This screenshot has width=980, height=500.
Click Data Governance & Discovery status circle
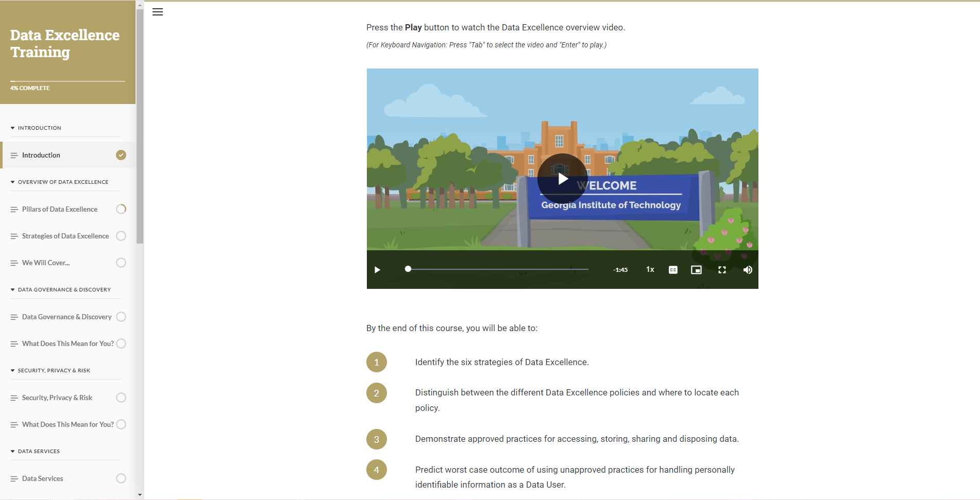click(x=121, y=317)
